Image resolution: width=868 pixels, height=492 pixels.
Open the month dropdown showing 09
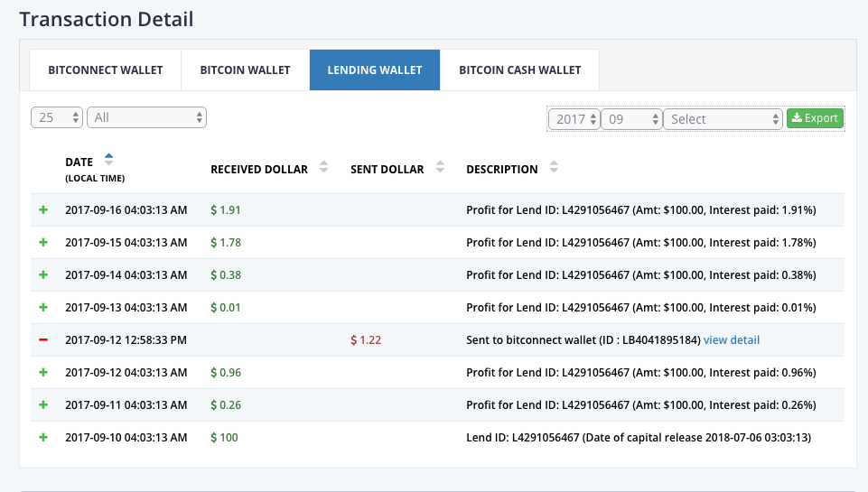631,119
